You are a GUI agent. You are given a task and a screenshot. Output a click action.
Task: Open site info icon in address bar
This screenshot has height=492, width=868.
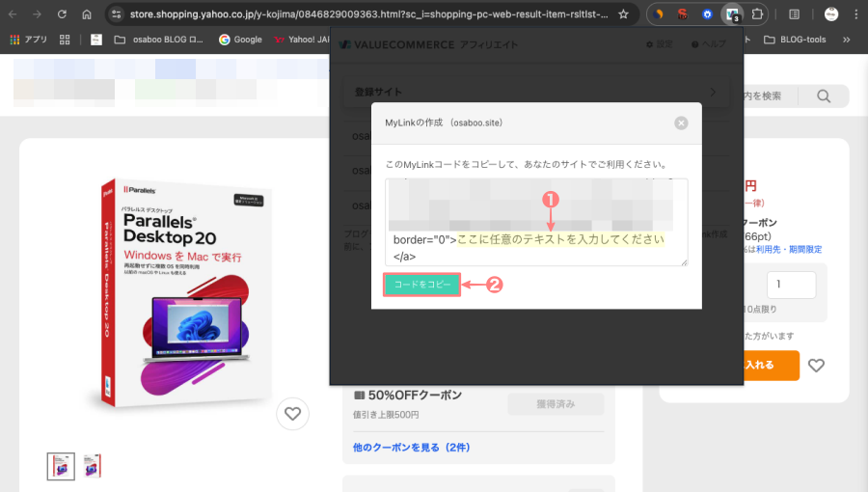click(117, 14)
